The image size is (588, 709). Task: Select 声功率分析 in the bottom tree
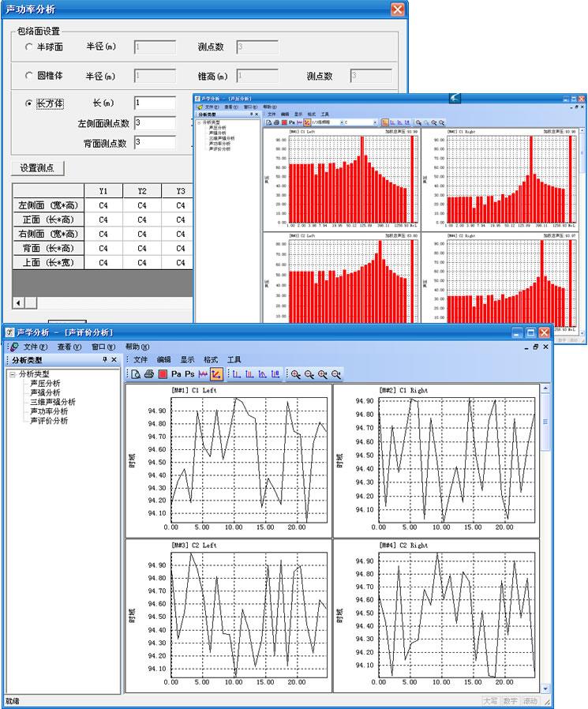point(49,411)
